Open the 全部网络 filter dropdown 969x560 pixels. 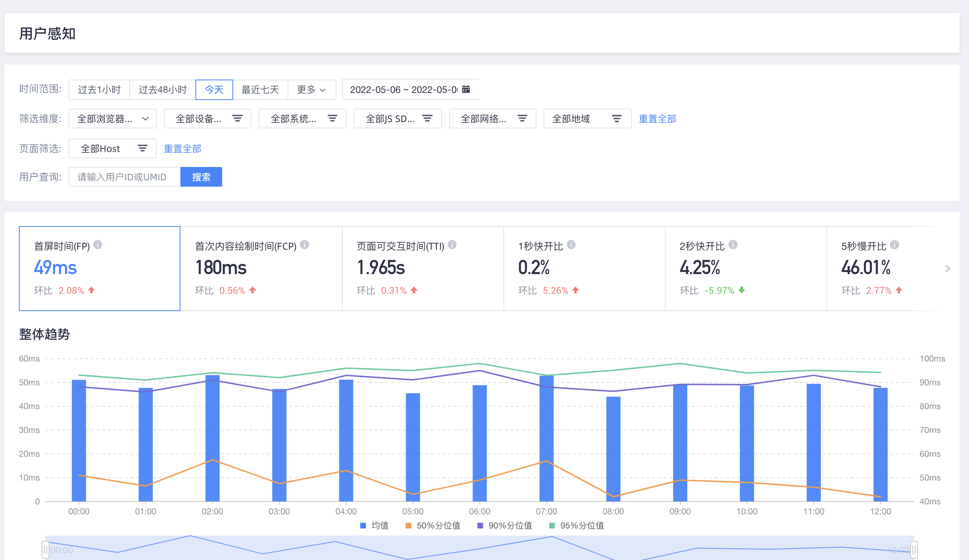tap(493, 119)
